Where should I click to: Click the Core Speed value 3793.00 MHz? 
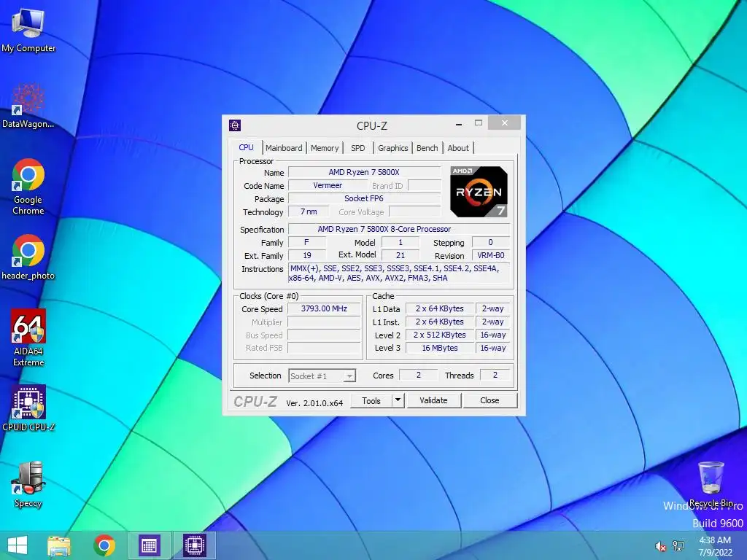pyautogui.click(x=324, y=308)
